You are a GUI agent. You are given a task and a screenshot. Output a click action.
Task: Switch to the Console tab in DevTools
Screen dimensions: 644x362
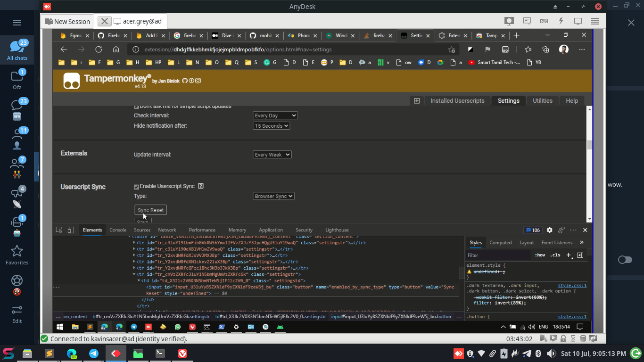coord(117,230)
